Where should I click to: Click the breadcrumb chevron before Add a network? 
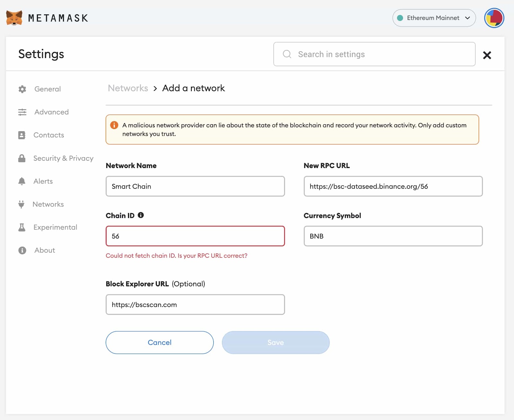pyautogui.click(x=155, y=88)
